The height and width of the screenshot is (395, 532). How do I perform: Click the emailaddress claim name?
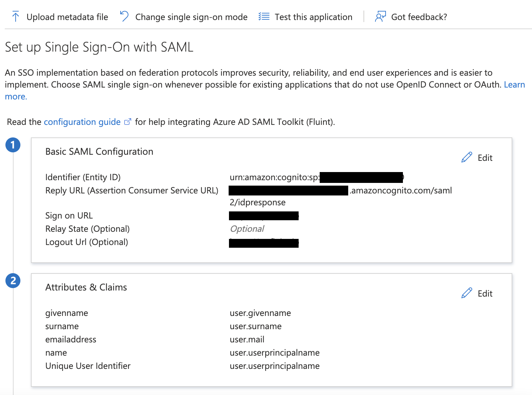71,339
